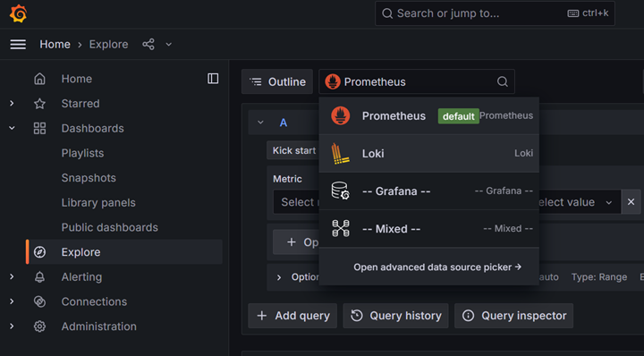Dock the sidebar menu icon
644x356 pixels.
click(213, 79)
